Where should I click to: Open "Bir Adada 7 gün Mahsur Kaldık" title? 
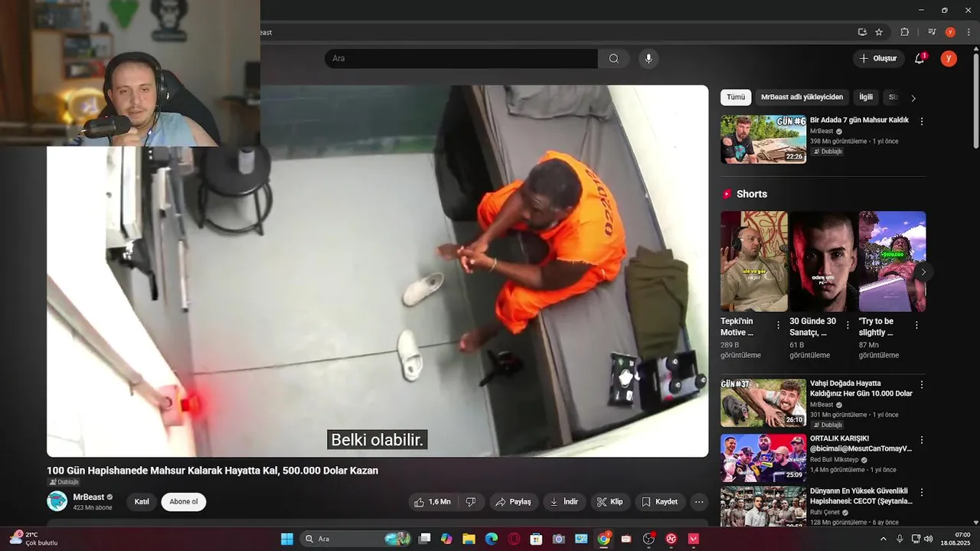click(859, 120)
